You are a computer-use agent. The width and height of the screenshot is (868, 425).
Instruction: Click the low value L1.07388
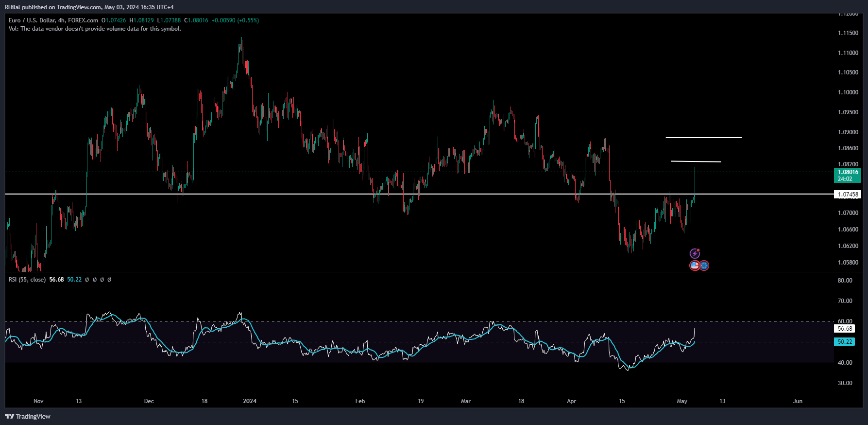[x=169, y=20]
